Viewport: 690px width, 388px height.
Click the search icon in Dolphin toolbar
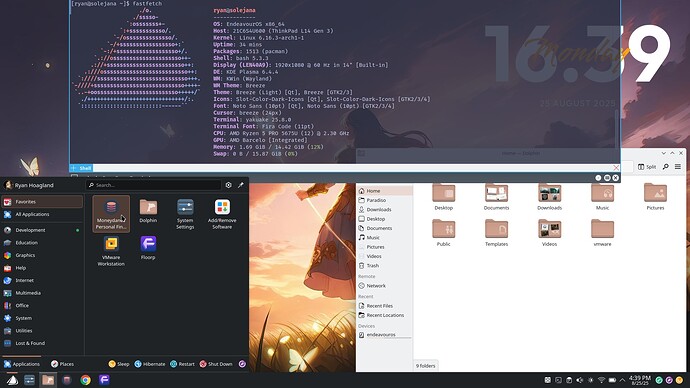666,167
